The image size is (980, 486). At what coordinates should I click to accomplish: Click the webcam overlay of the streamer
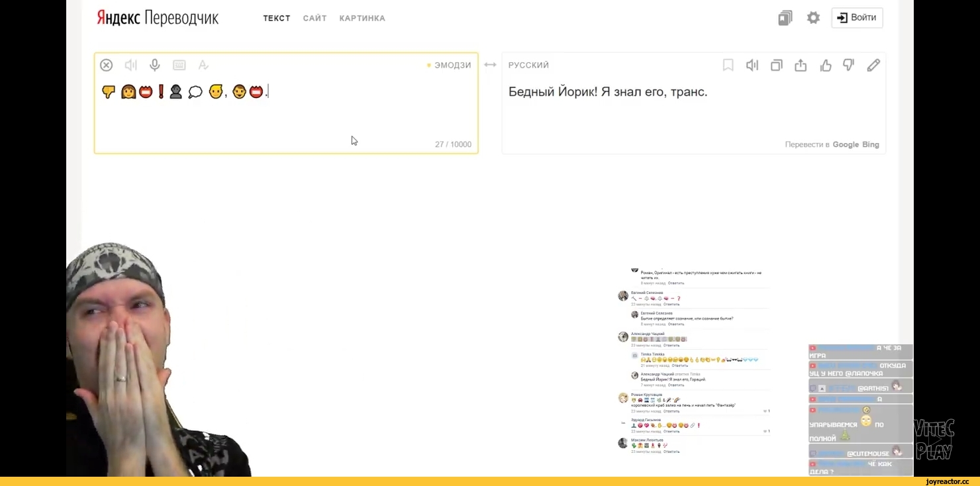pyautogui.click(x=159, y=360)
